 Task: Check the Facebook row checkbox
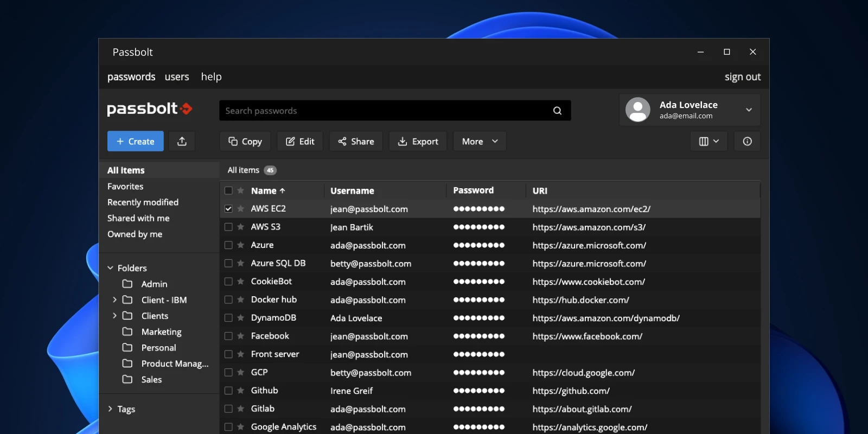tap(228, 336)
